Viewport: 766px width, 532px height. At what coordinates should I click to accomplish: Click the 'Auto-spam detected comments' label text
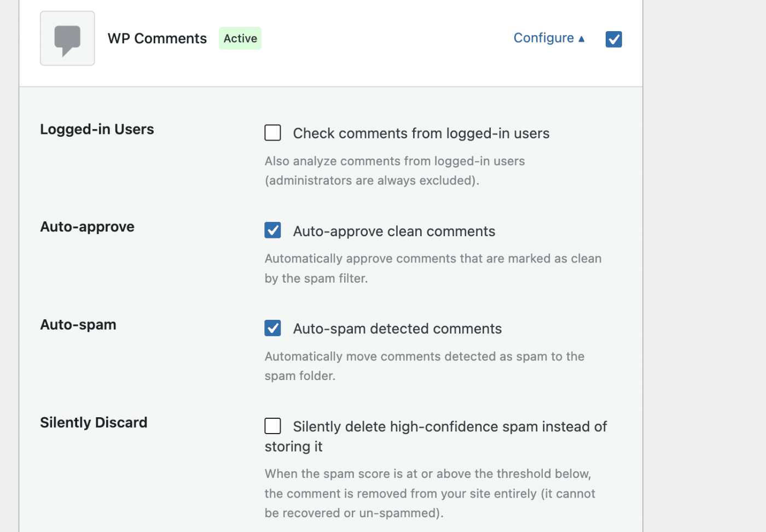tap(397, 329)
